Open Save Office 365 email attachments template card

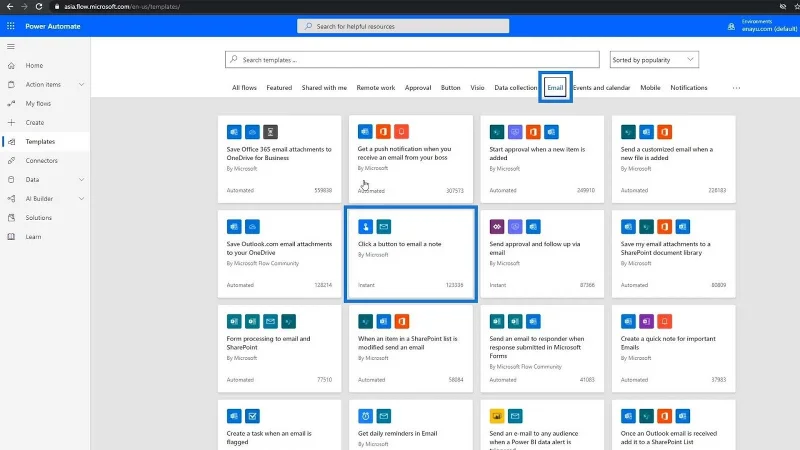(280, 159)
